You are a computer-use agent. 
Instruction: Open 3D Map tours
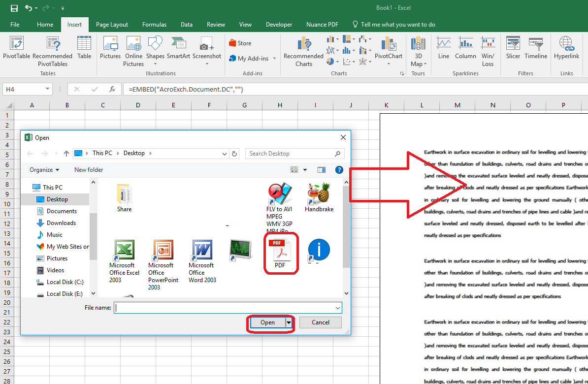(x=419, y=51)
